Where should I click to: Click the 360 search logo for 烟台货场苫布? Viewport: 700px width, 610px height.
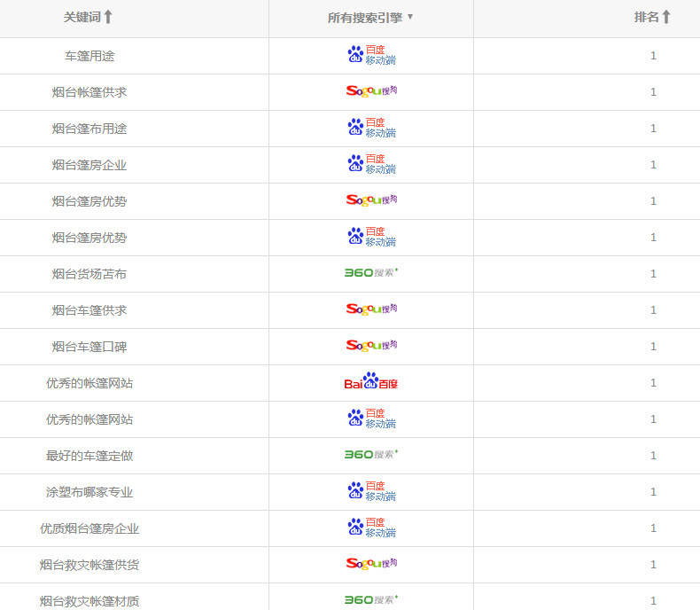[x=371, y=273]
